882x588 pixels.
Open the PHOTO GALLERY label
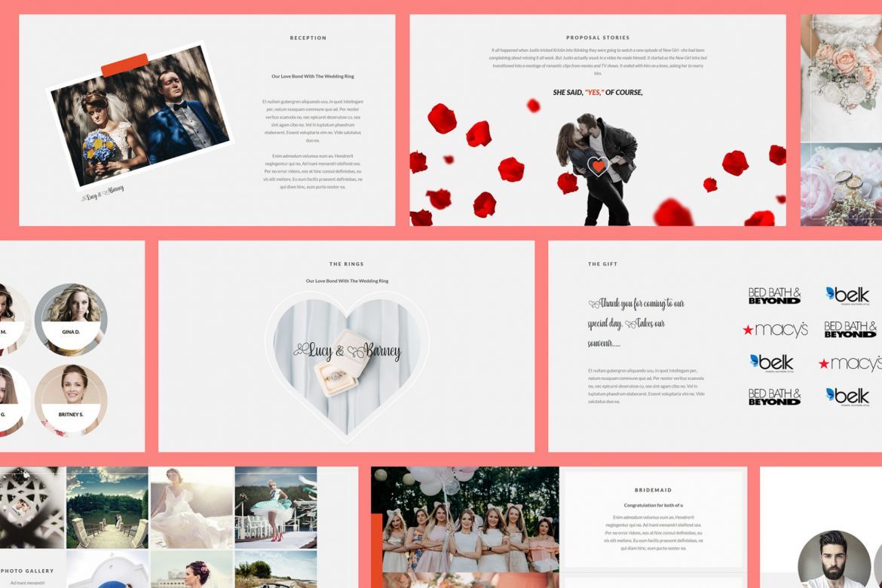click(27, 571)
